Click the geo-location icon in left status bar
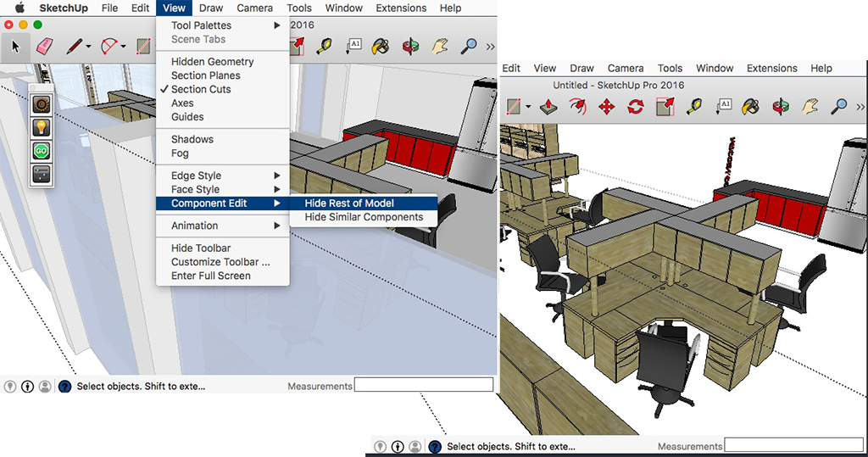Viewport: 868px width, 457px height. click(10, 386)
